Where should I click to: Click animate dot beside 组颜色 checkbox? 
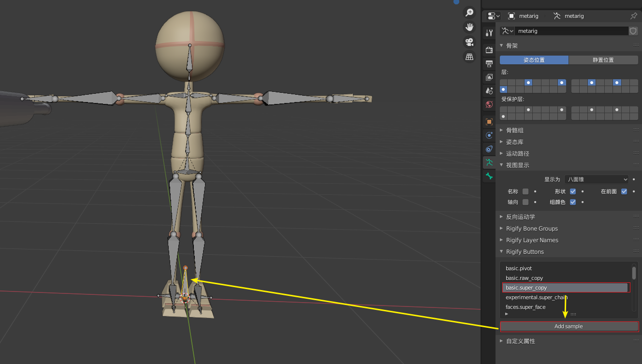click(x=583, y=202)
